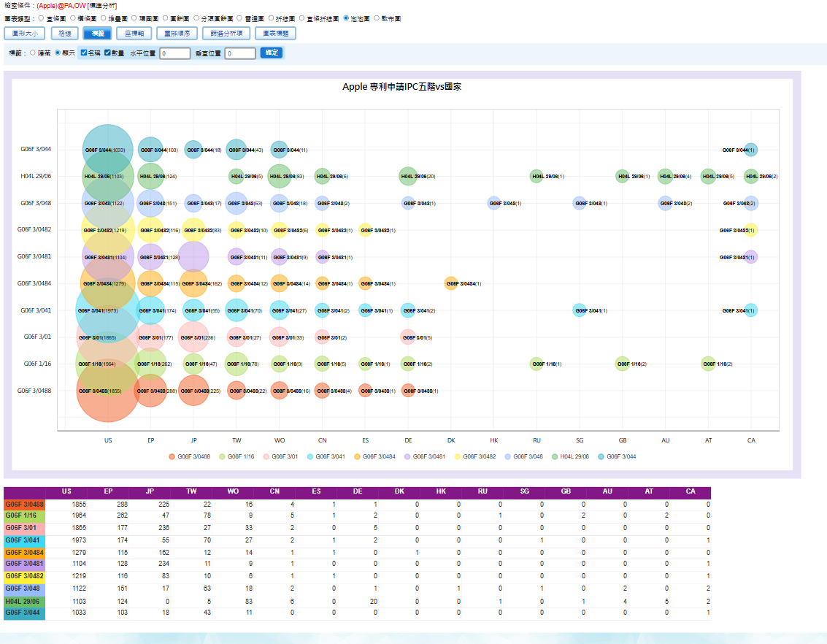Select the 圓餅圖 chart type radio

click(165, 18)
